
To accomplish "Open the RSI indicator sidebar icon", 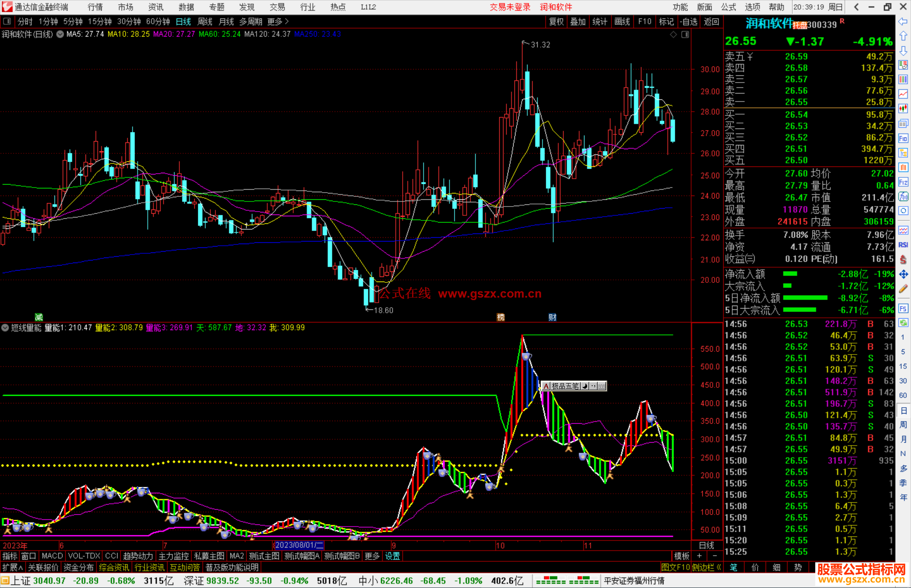I will pos(903,245).
